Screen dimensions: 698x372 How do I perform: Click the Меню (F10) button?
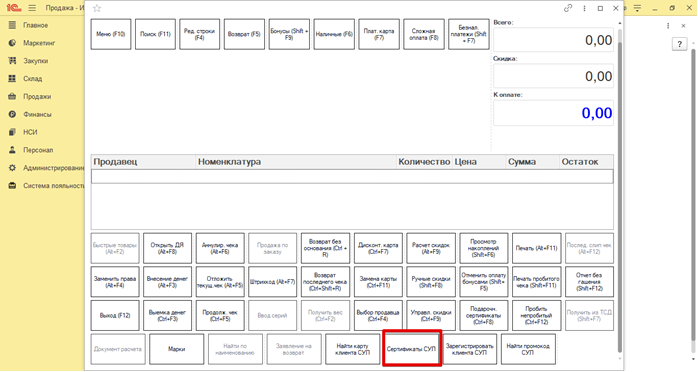point(111,34)
